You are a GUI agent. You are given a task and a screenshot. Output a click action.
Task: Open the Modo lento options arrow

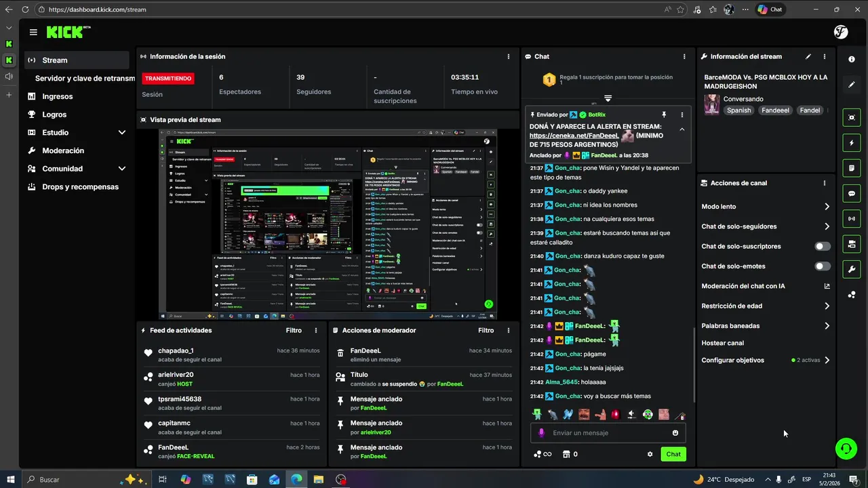(827, 207)
